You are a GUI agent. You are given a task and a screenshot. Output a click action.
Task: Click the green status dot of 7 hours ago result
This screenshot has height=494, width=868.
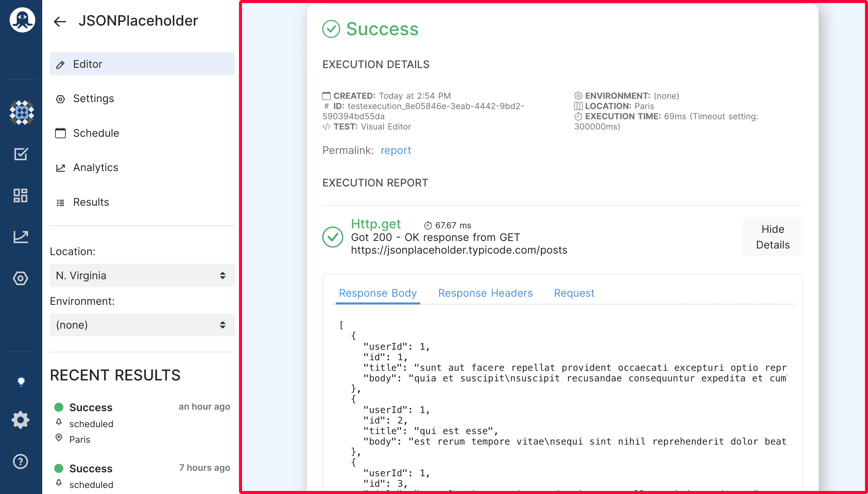59,468
